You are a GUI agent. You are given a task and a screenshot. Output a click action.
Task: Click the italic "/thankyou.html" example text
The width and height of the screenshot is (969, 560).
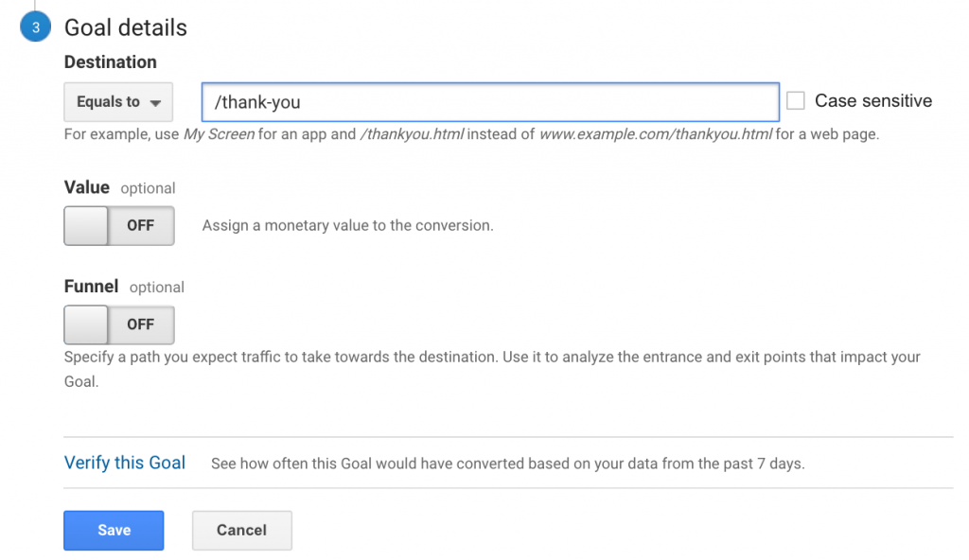[x=412, y=134]
